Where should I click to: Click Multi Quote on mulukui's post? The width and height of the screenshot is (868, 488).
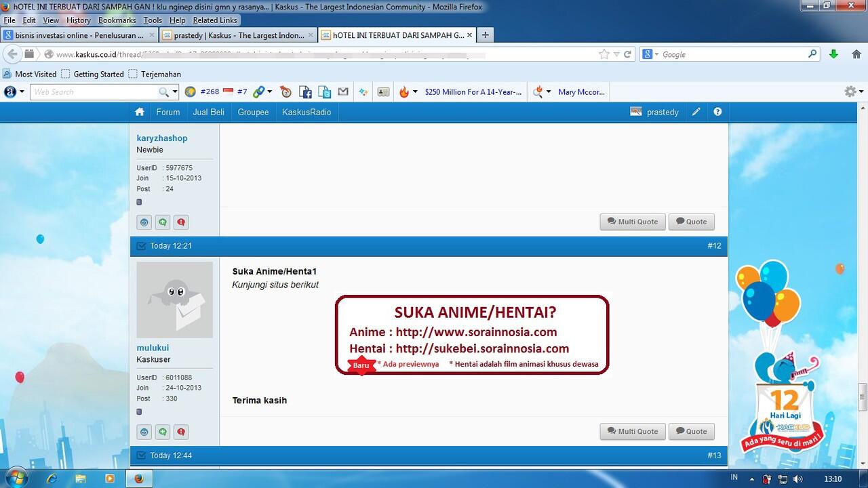[x=633, y=431]
